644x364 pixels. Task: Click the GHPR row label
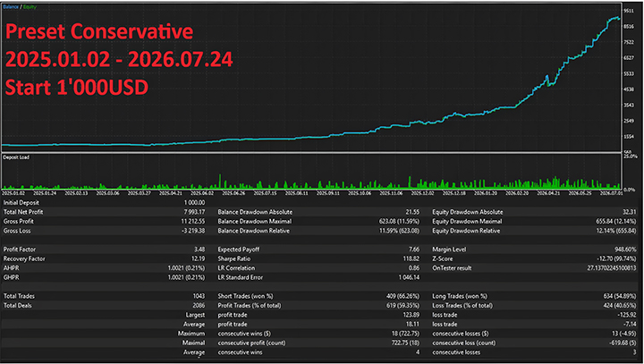[11, 277]
